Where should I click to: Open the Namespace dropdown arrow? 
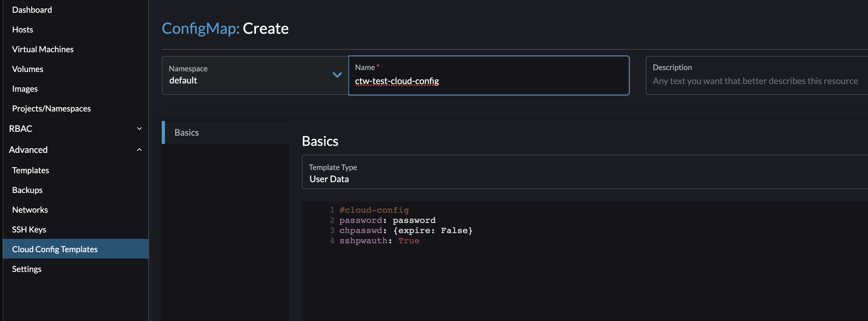(x=337, y=75)
